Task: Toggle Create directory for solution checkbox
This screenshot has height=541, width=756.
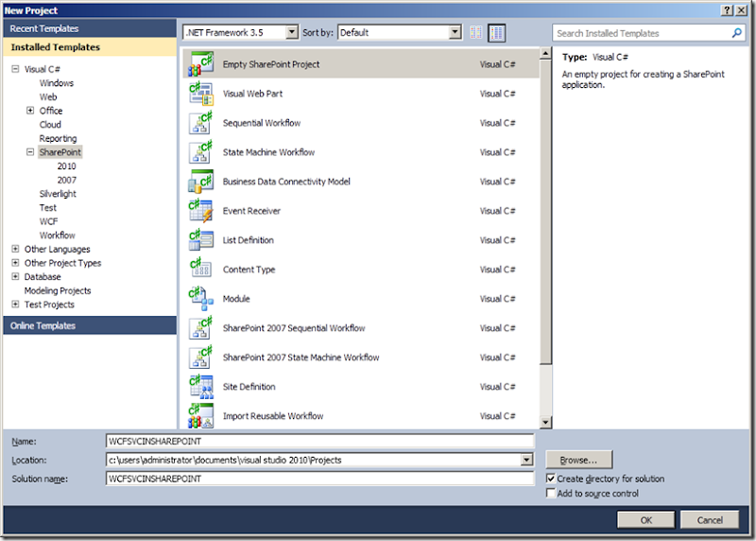Action: [x=551, y=479]
